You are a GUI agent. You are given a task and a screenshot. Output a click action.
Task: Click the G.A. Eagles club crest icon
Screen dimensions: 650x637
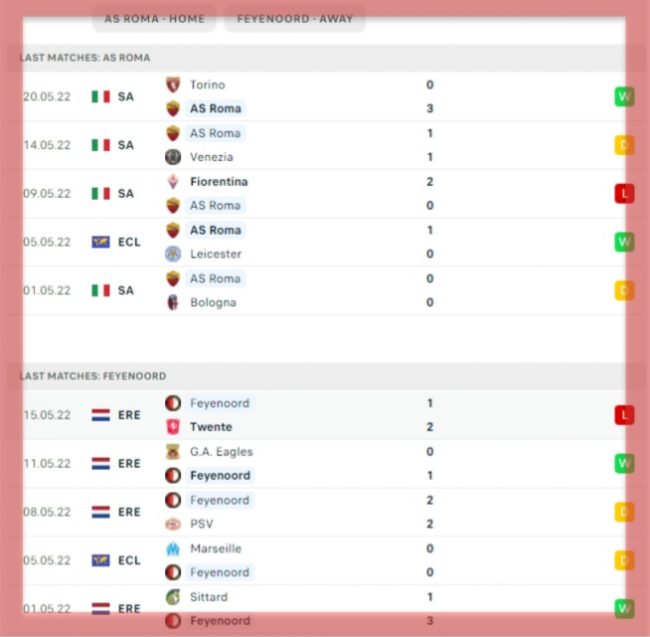click(173, 452)
